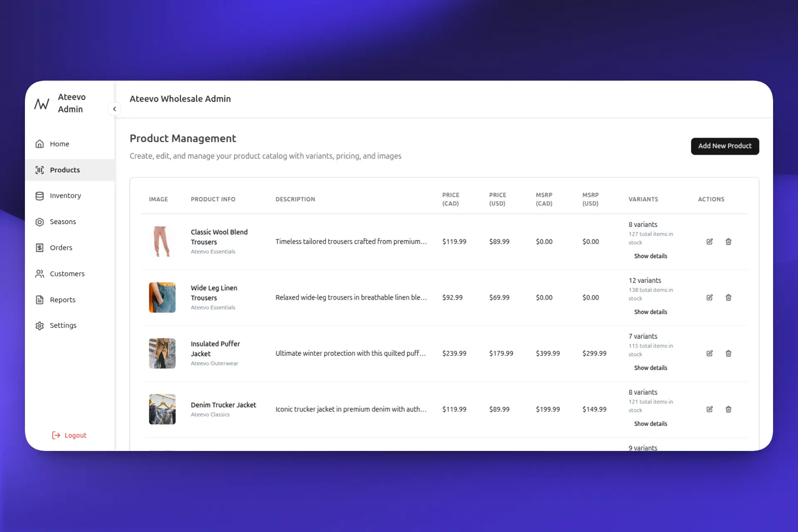The height and width of the screenshot is (532, 798).
Task: Click the Products barcode icon
Action: click(x=39, y=170)
